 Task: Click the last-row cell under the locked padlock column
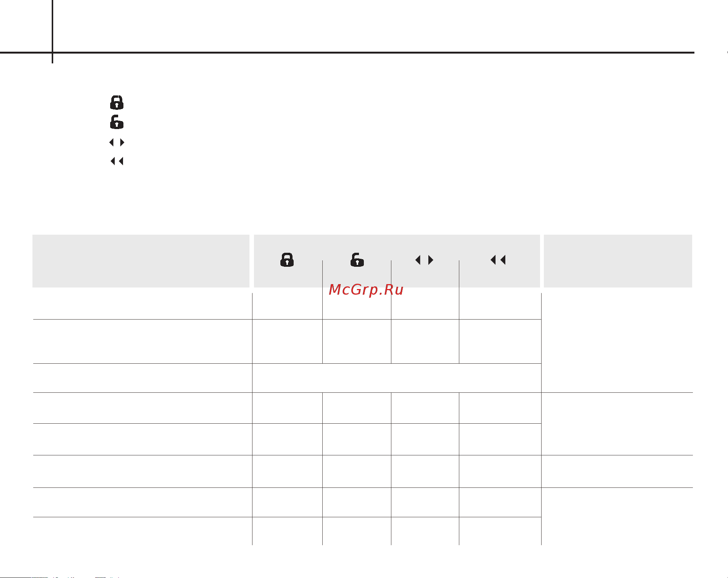[x=287, y=531]
